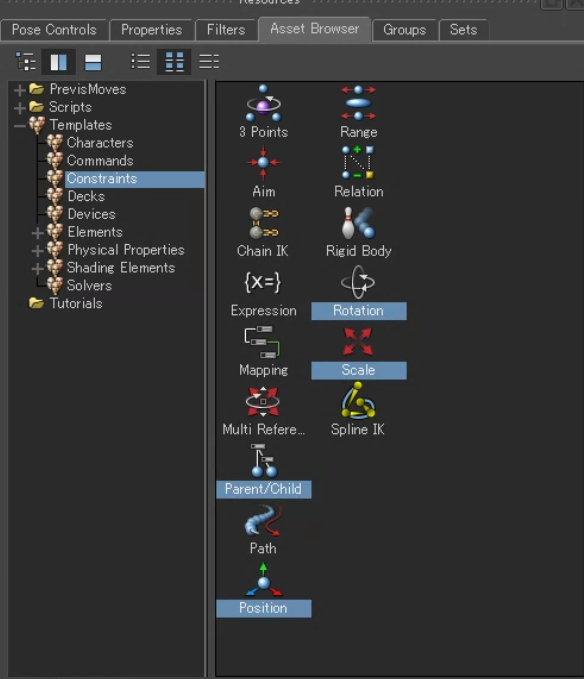
Task: Choose the Path constraint icon
Action: tap(263, 521)
